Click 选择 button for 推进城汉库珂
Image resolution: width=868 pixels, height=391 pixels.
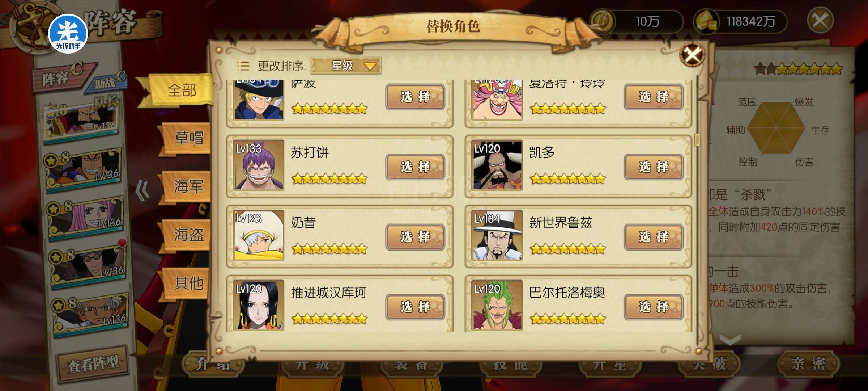click(x=415, y=307)
